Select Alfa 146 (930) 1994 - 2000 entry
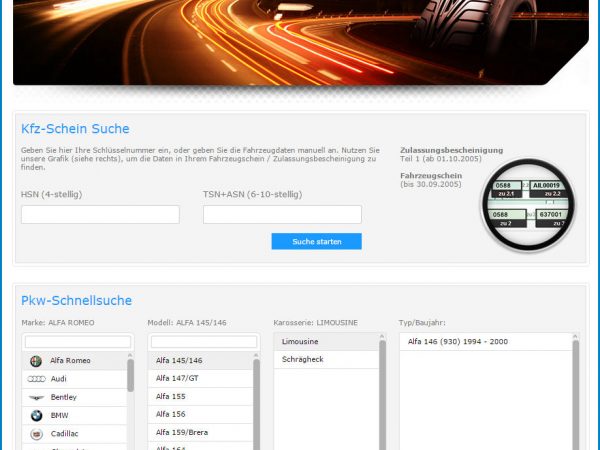 [486, 342]
